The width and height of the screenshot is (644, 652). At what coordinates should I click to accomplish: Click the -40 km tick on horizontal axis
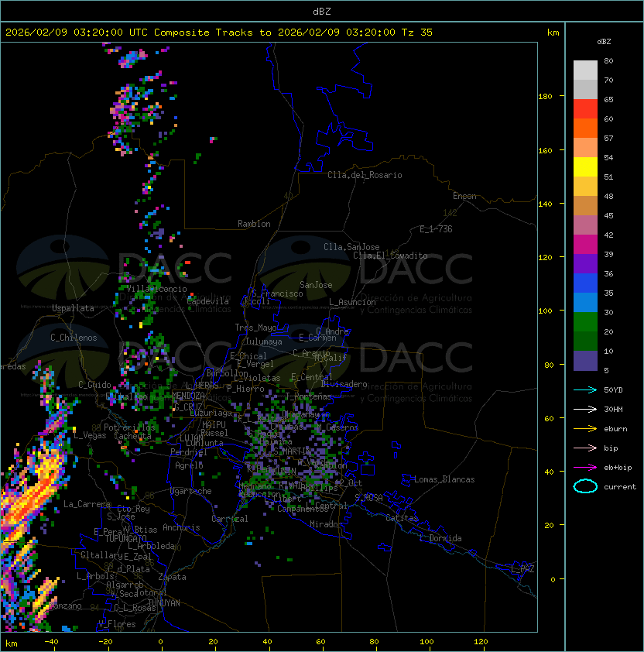click(51, 642)
